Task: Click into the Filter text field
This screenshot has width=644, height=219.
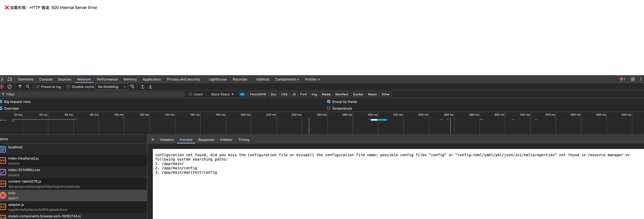Action: tap(95, 94)
